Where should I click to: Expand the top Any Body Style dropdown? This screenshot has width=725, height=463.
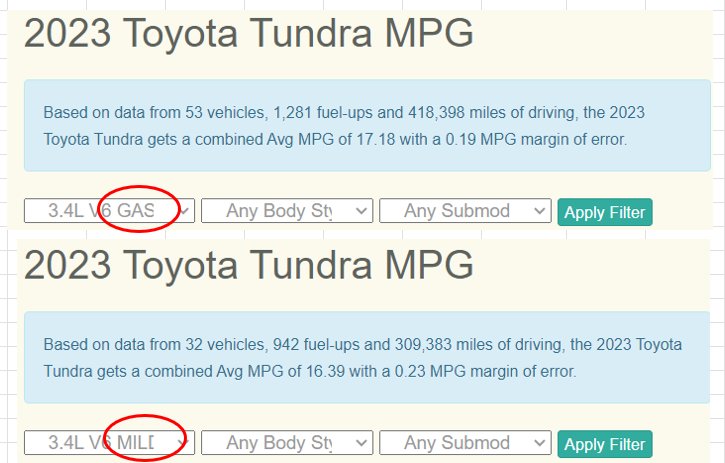coord(287,211)
